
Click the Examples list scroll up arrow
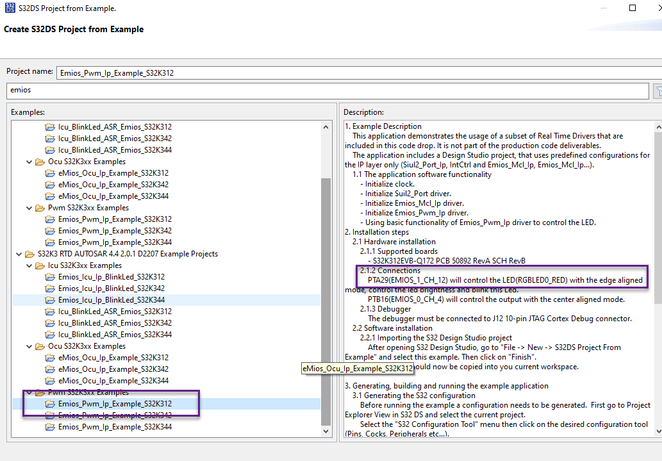(x=326, y=127)
